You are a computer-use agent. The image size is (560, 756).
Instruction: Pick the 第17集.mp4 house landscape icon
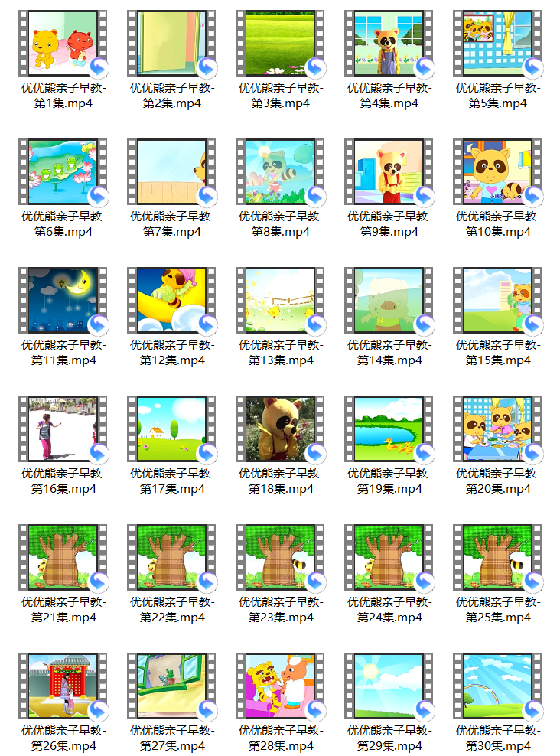(x=171, y=429)
